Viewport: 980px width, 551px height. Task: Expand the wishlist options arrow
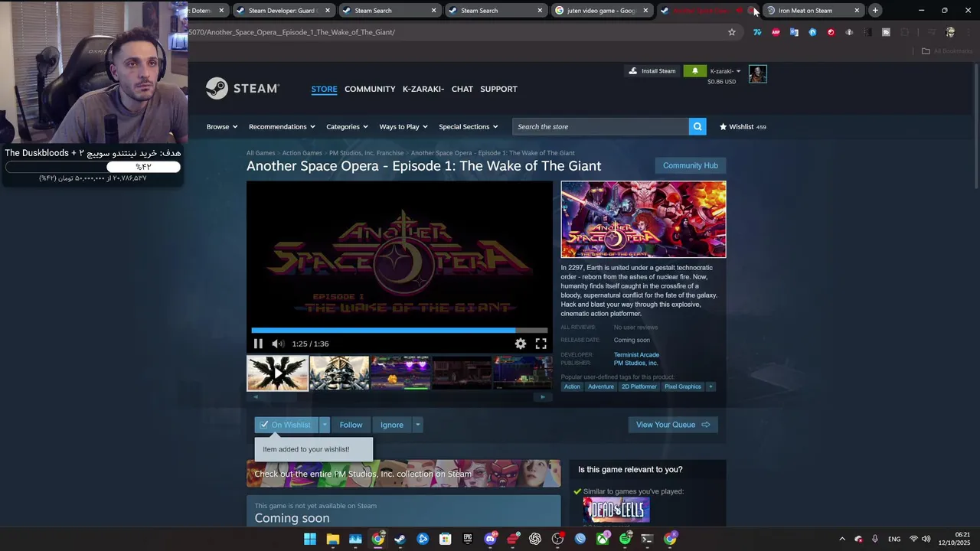(324, 425)
